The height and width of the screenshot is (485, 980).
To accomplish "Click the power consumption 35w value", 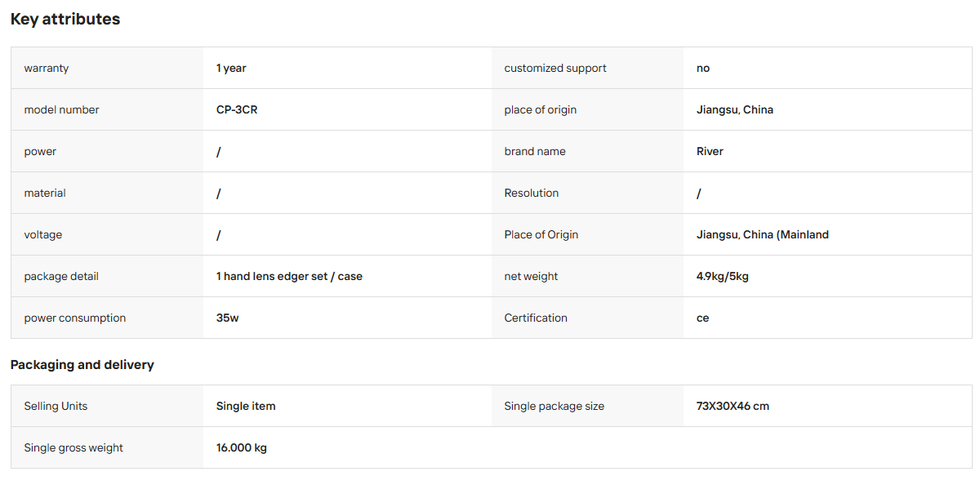I will (x=228, y=318).
